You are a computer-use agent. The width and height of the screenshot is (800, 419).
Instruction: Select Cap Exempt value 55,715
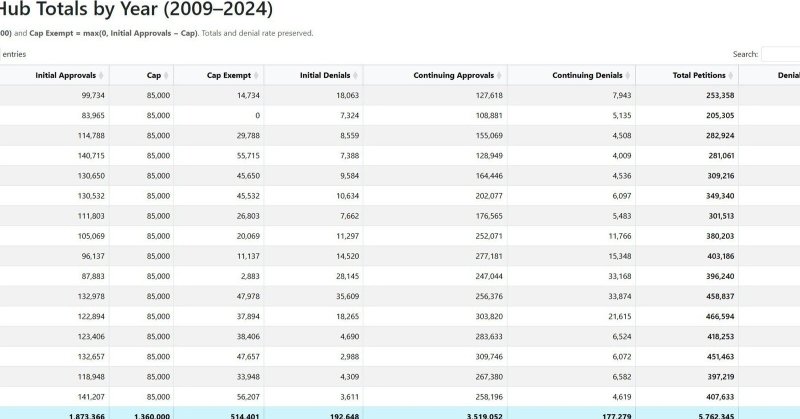click(248, 156)
